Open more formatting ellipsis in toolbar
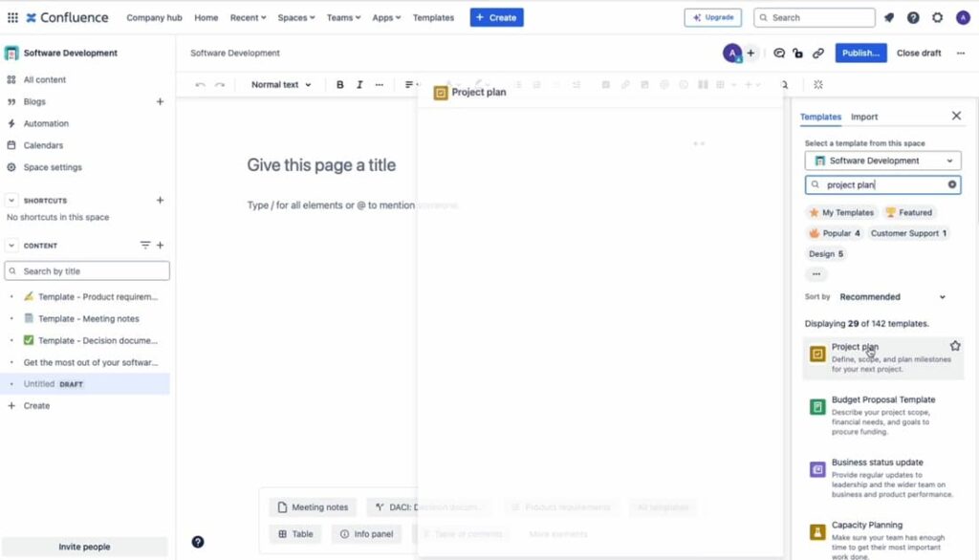The width and height of the screenshot is (979, 560). click(x=379, y=85)
